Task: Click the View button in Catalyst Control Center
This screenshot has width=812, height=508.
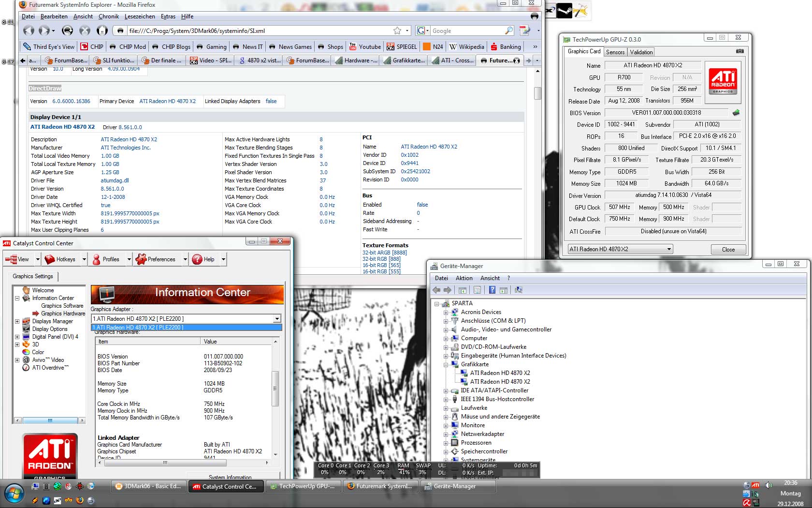Action: pyautogui.click(x=17, y=259)
